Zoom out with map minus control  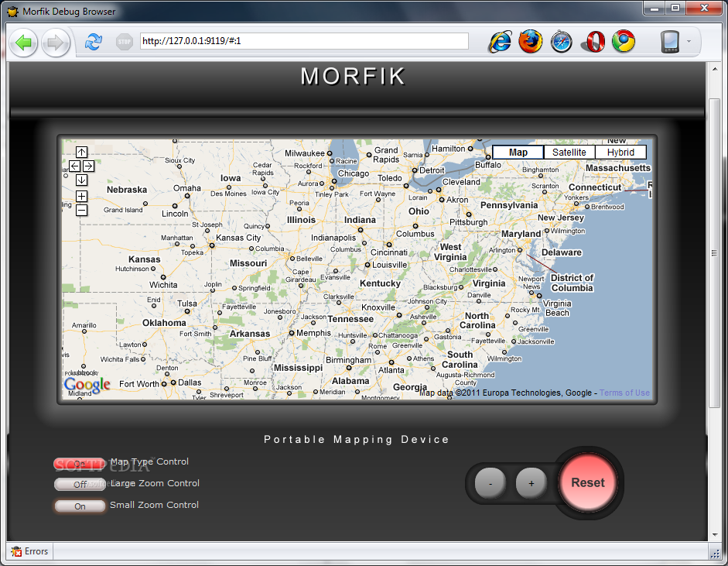click(82, 210)
